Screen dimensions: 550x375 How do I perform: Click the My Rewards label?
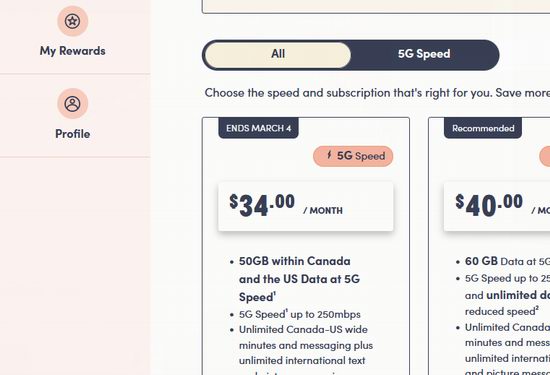tap(73, 51)
